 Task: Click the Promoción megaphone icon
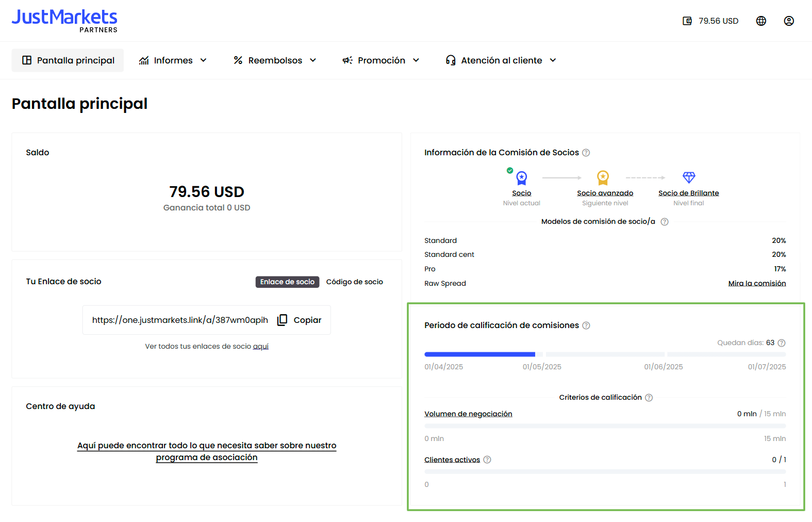coord(347,60)
